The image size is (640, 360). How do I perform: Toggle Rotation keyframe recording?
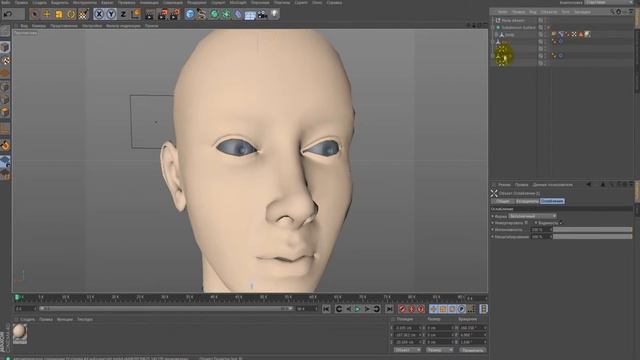(x=452, y=309)
